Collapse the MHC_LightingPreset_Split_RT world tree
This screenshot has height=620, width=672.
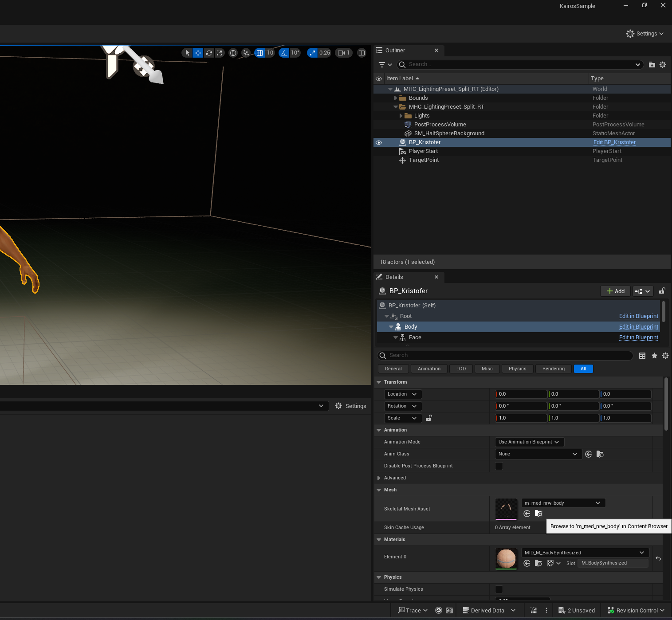[390, 89]
